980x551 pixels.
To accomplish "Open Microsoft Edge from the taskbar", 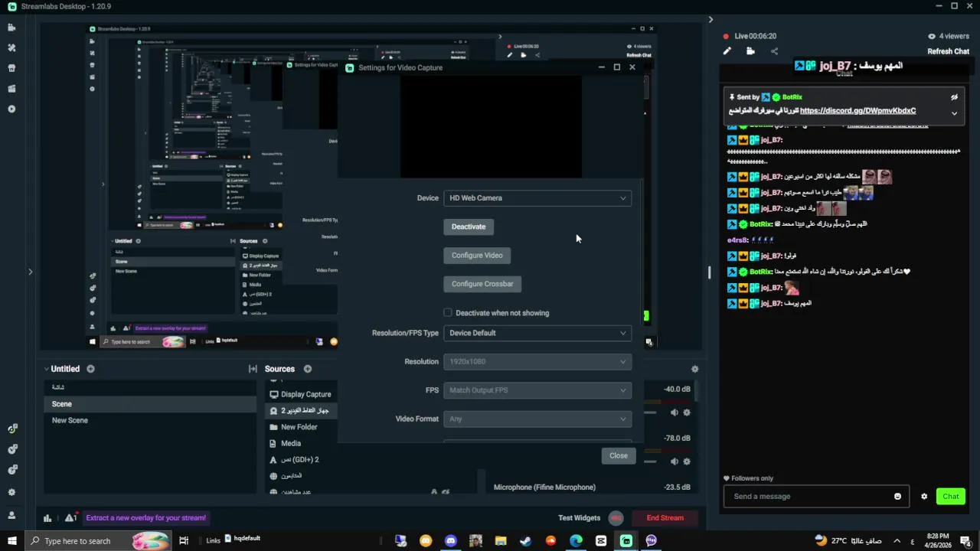I will pos(576,541).
